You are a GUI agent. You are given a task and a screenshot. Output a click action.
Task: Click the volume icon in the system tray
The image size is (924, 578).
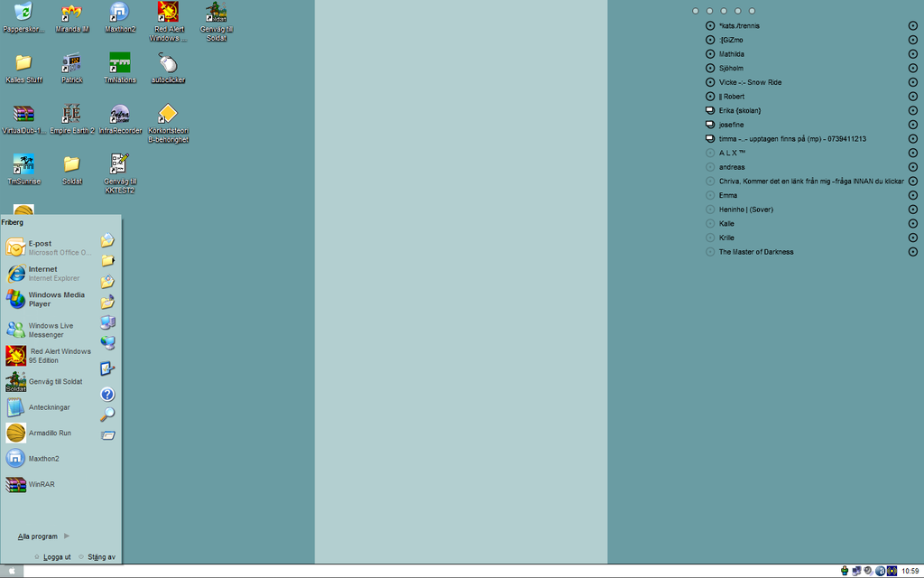868,570
